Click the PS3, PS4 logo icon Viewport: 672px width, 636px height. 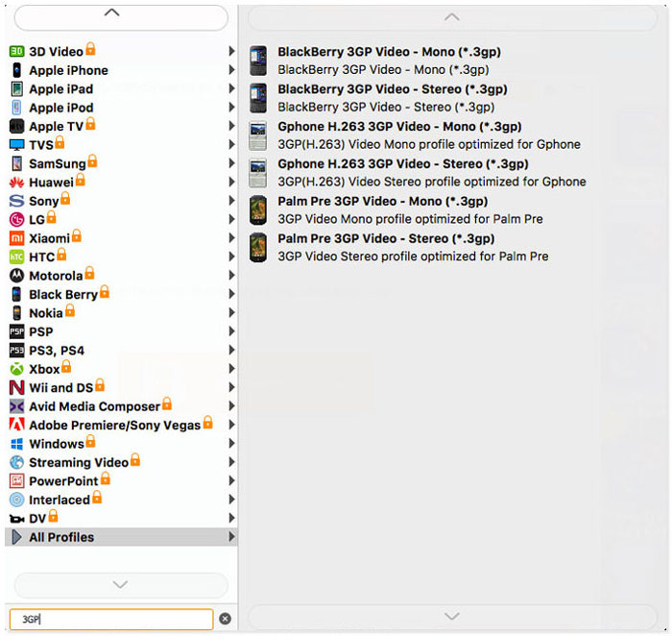(x=16, y=351)
